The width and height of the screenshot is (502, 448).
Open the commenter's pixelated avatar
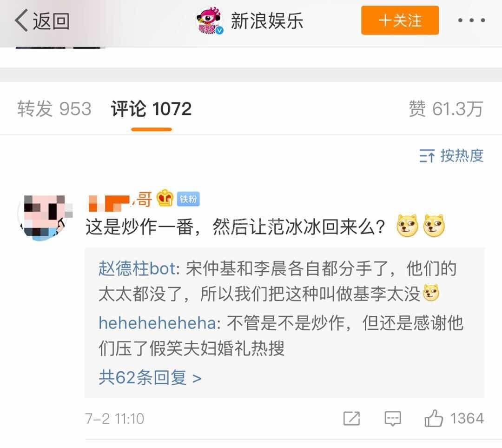45,218
